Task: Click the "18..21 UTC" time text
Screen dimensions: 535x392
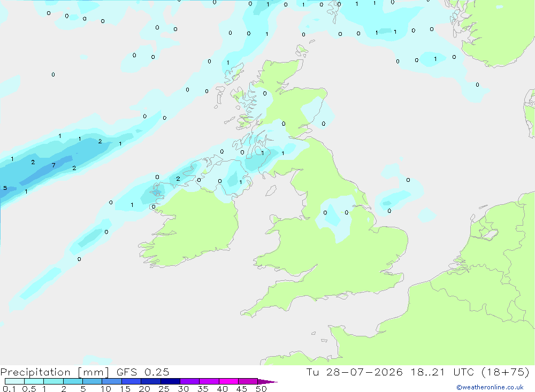Action: click(442, 372)
